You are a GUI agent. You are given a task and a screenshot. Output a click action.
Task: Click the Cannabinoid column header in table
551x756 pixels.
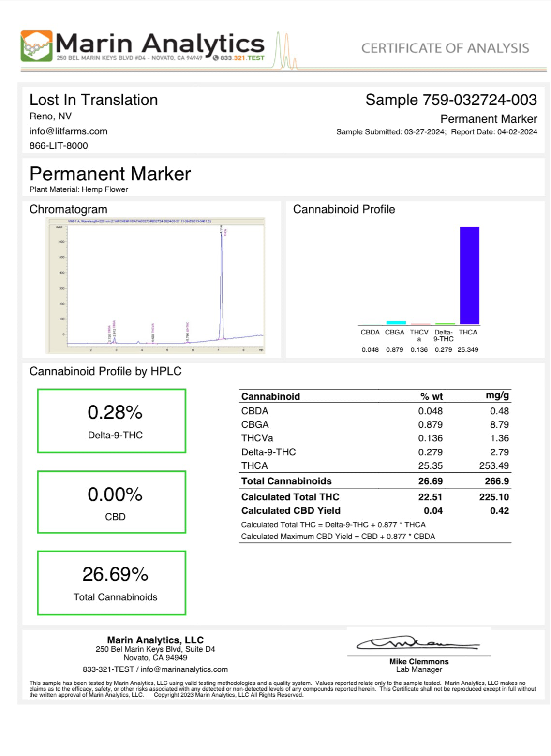tap(270, 396)
